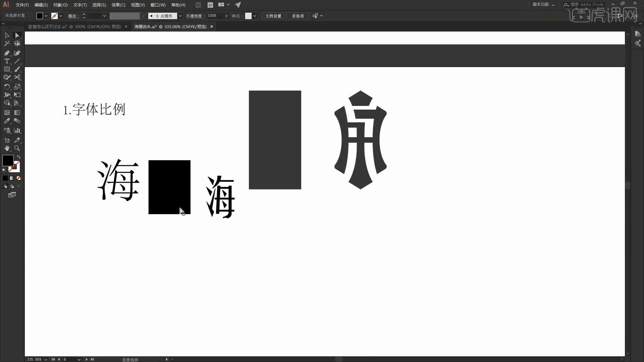Viewport: 644px width, 362px height.
Task: Open 5 点圆形 brush definition dropdown
Action: pos(180,16)
